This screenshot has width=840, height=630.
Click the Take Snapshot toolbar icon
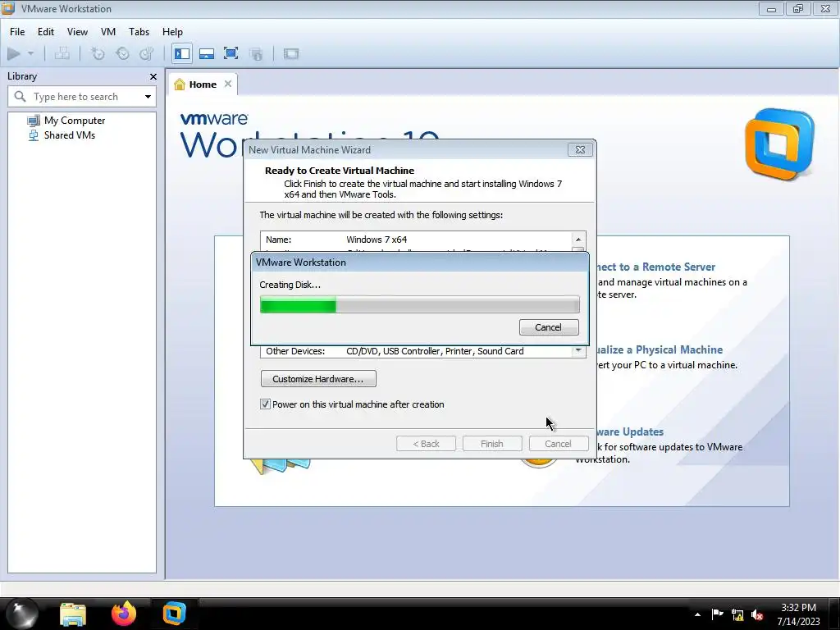(98, 53)
